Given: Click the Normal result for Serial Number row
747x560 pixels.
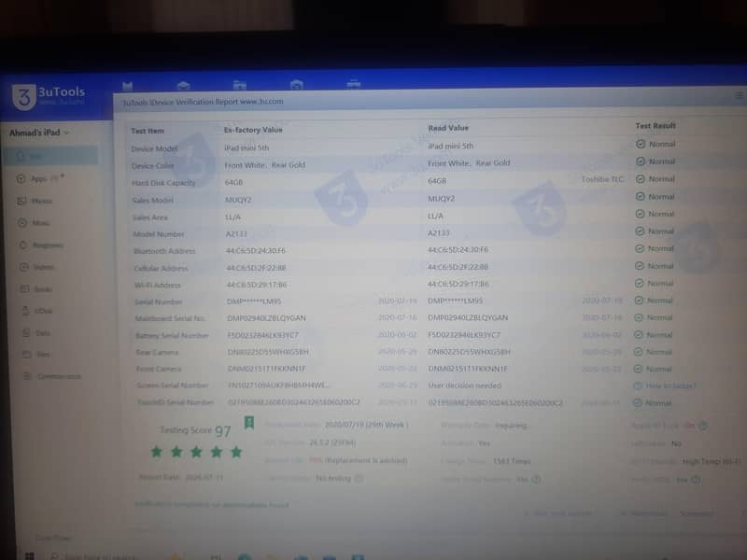Looking at the screenshot, I should pos(653,301).
